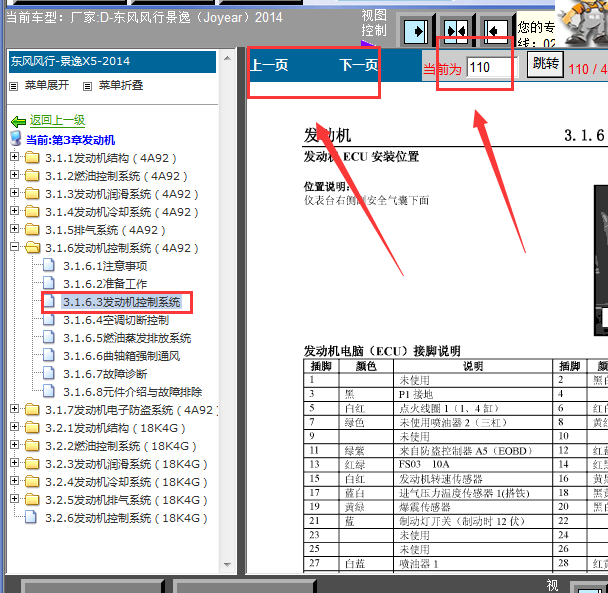This screenshot has width=608, height=593.
Task: Open 3.1.6.1注意事项 page
Action: coord(105,266)
